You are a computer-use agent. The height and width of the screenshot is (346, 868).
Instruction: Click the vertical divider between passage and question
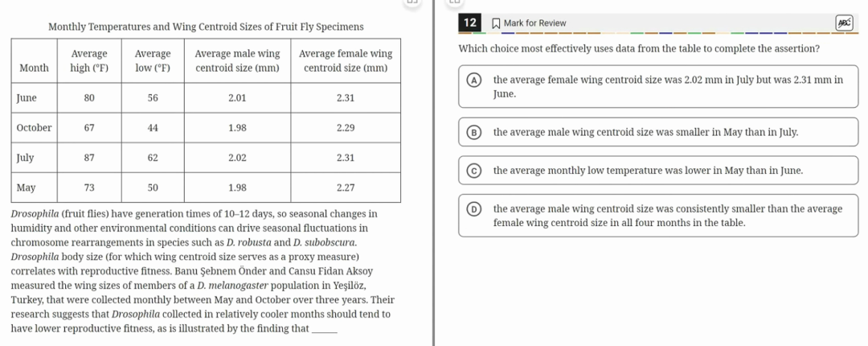point(433,173)
